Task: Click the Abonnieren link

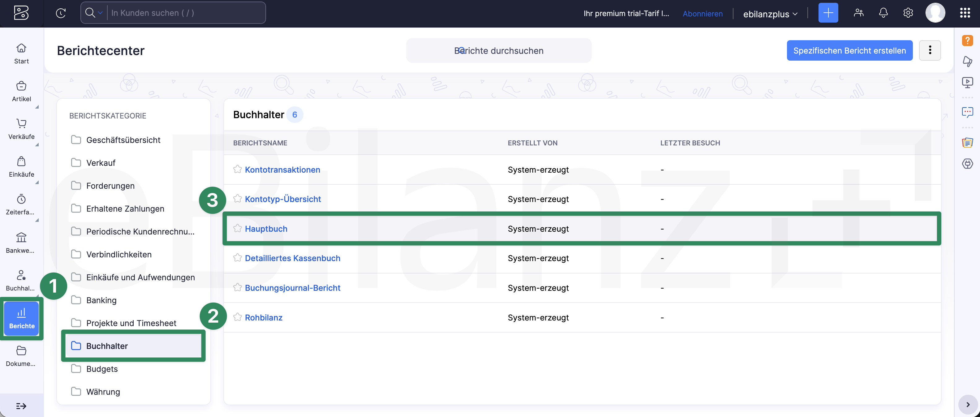Action: tap(702, 14)
